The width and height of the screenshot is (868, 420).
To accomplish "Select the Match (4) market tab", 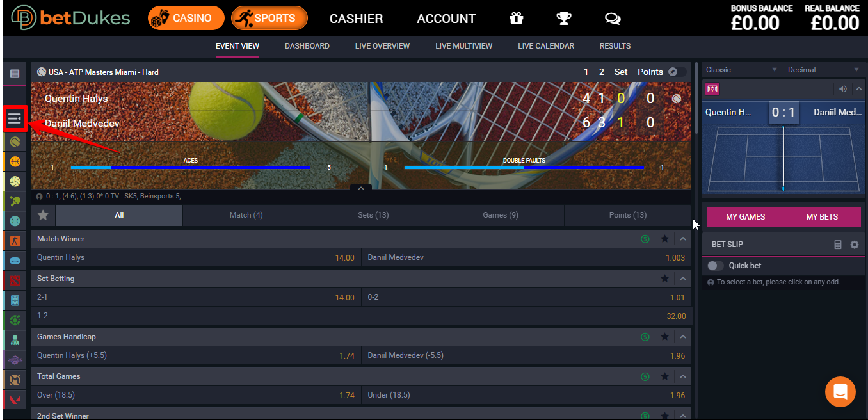I will 246,215.
